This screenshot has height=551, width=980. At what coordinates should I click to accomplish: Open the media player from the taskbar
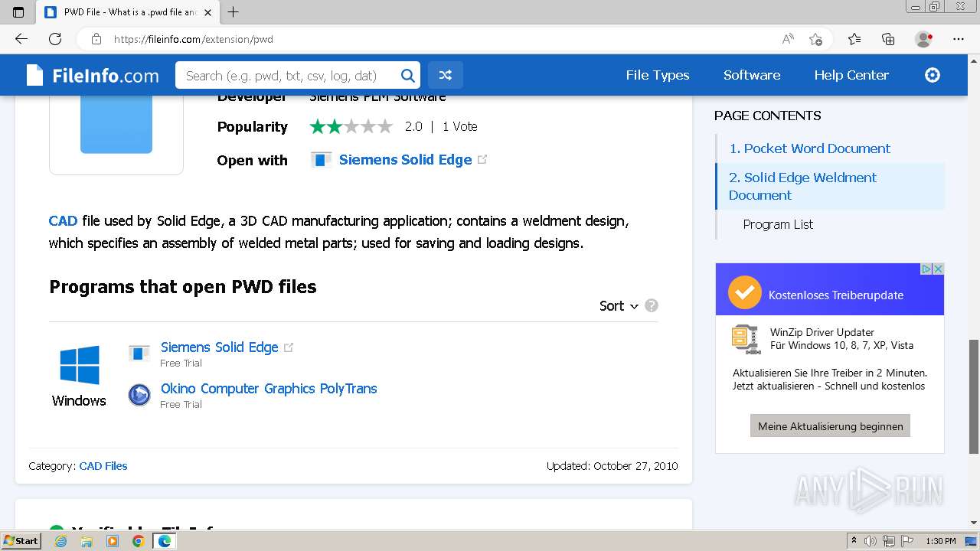tap(113, 541)
